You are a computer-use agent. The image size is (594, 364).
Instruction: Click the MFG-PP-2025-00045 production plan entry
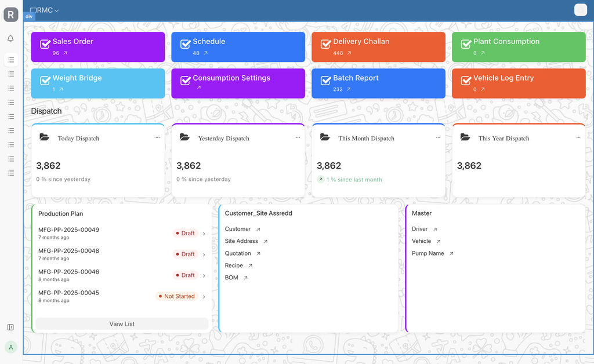[x=68, y=293]
